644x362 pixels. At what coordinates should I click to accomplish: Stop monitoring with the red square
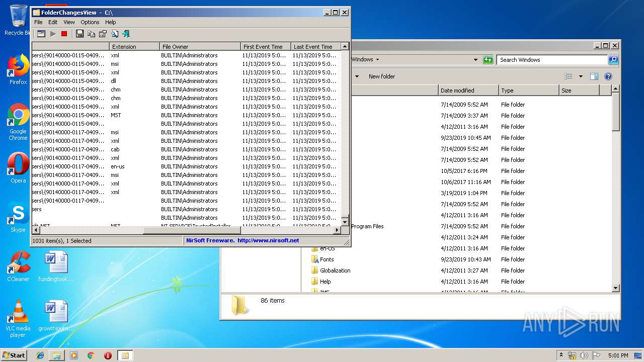point(64,34)
